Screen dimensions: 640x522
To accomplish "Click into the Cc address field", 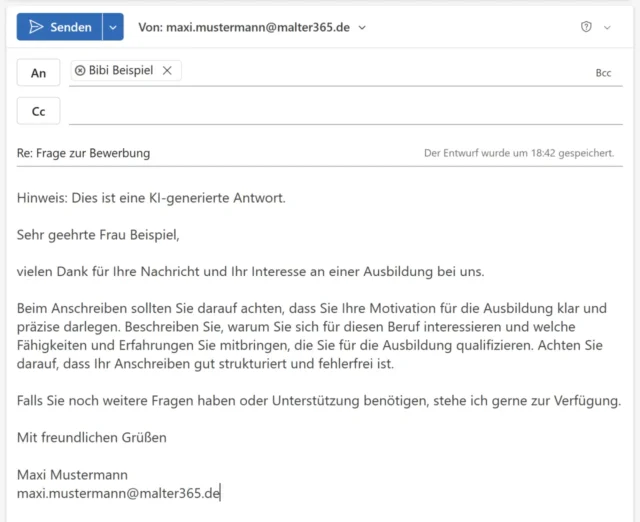I will point(340,111).
